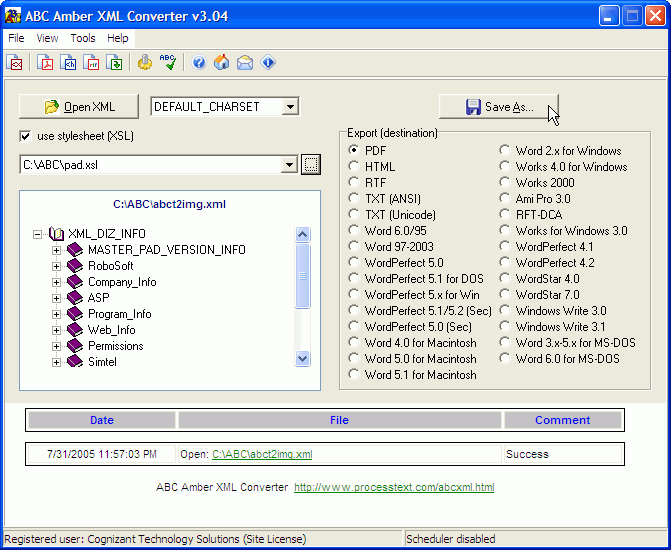Click the export to PDF toolbar icon
The height and width of the screenshot is (550, 671).
[45, 62]
